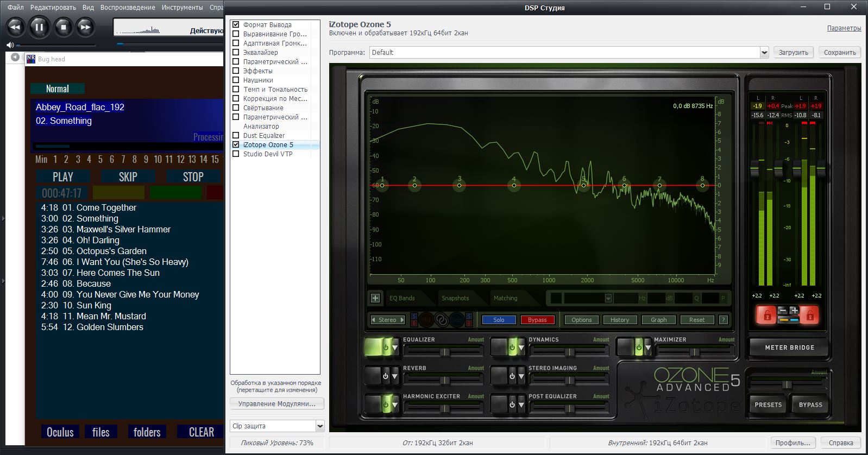Image resolution: width=868 pixels, height=455 pixels.
Task: Open the Редактировать menu
Action: point(53,7)
